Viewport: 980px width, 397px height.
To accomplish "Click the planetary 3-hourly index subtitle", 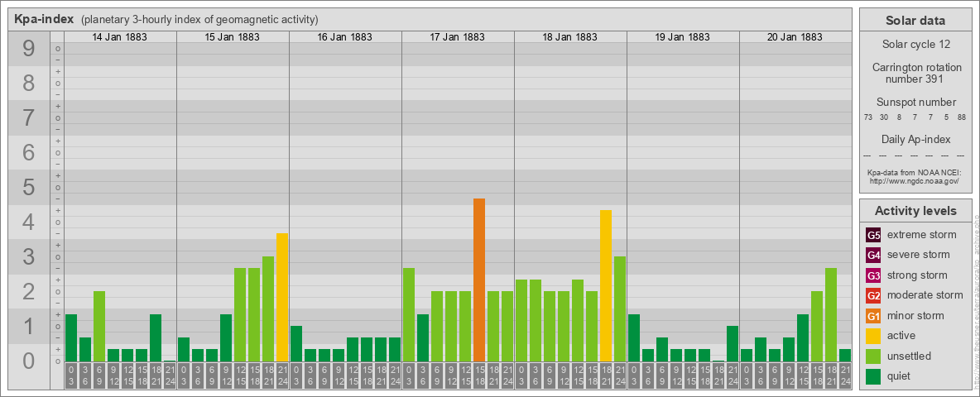I will point(199,20).
